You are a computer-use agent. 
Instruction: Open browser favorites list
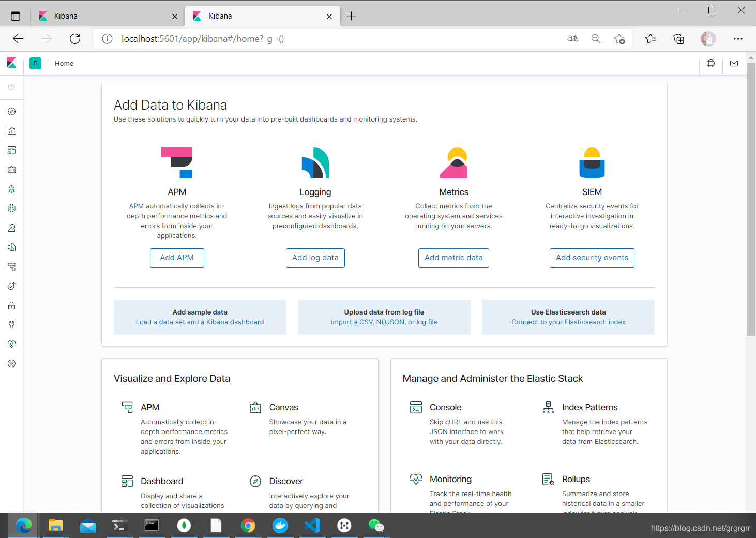click(x=651, y=39)
